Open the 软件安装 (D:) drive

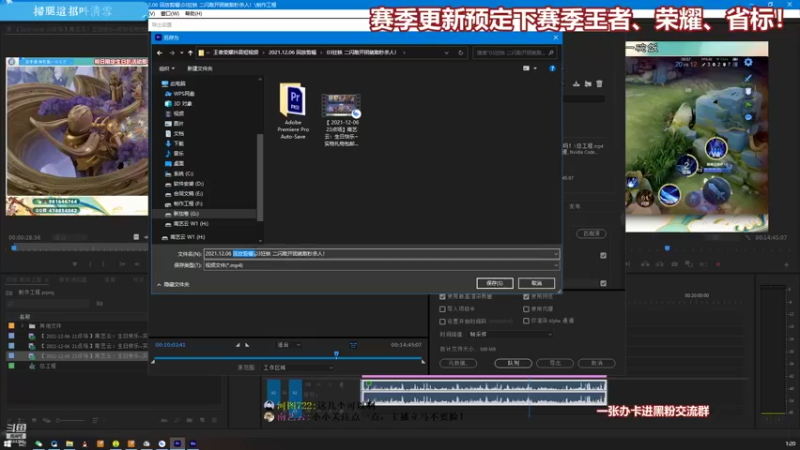click(x=184, y=184)
